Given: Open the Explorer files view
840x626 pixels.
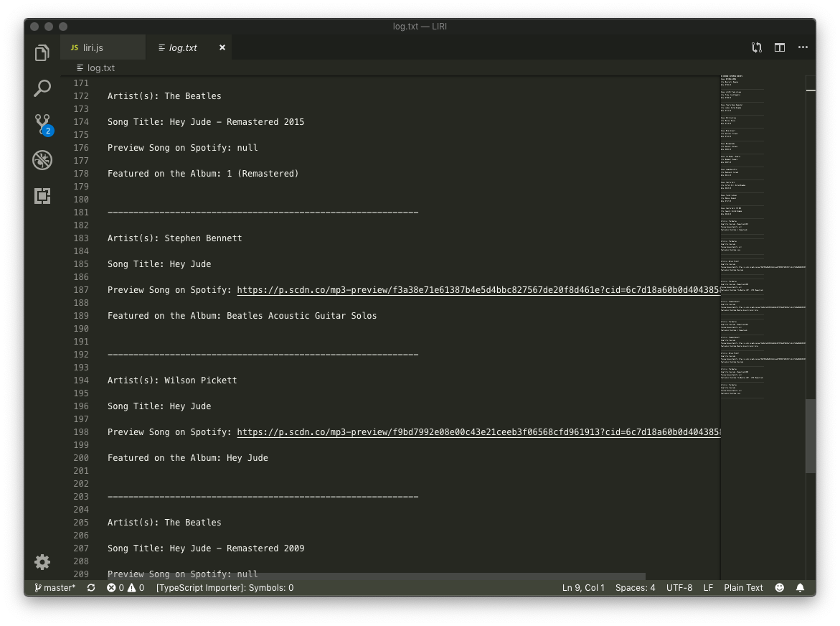Looking at the screenshot, I should [x=42, y=52].
